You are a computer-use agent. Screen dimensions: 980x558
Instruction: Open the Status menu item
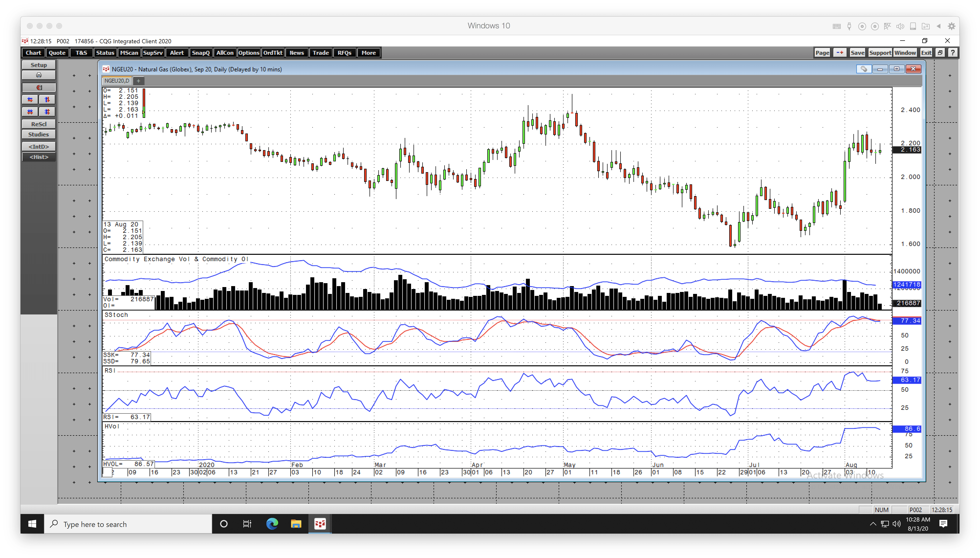click(105, 53)
